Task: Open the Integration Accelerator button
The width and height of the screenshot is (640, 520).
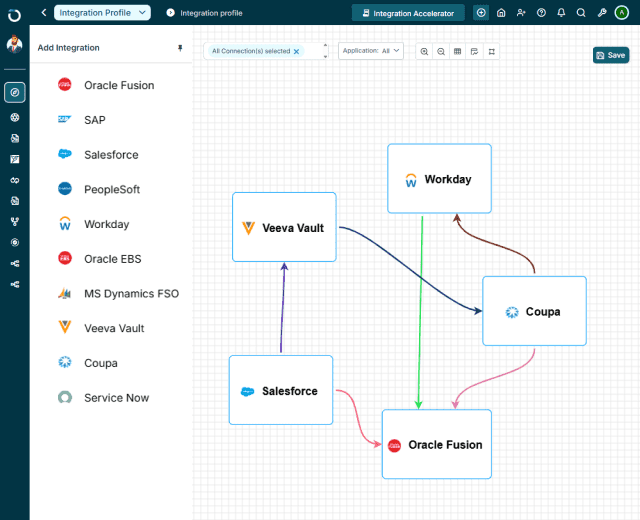Action: point(408,13)
